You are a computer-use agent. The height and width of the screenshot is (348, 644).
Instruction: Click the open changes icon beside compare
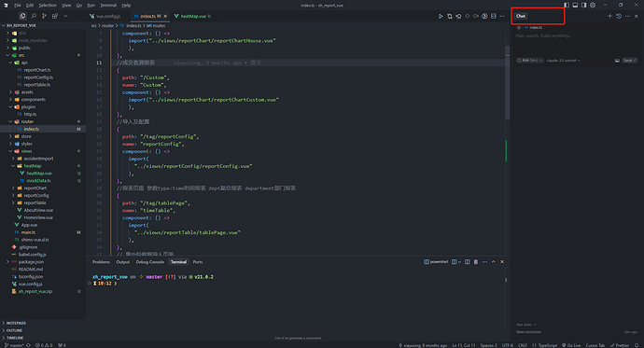(x=458, y=16)
